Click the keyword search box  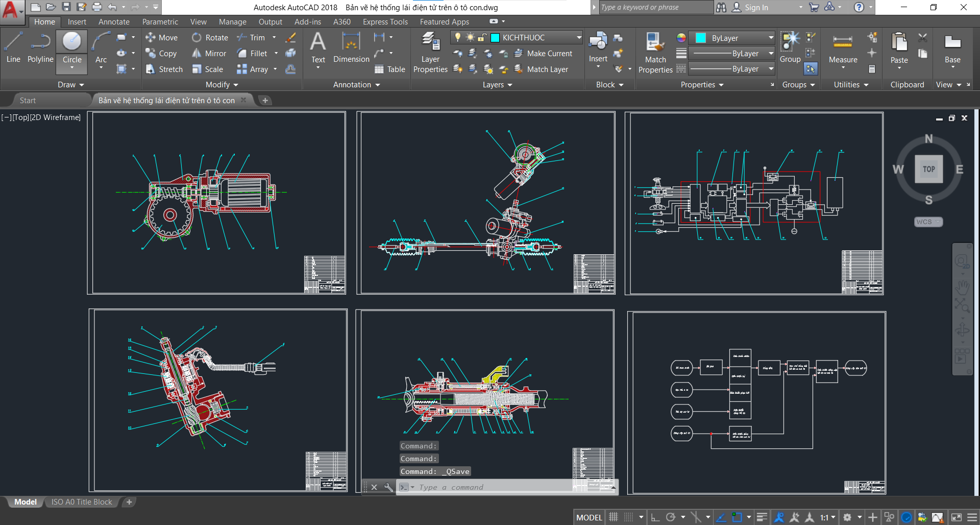click(x=656, y=7)
